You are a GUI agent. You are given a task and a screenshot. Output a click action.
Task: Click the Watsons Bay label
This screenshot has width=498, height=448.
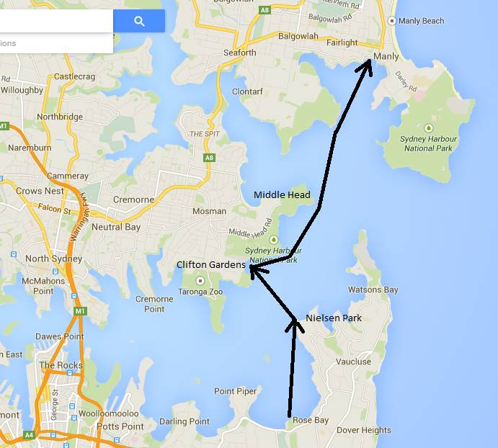click(373, 290)
